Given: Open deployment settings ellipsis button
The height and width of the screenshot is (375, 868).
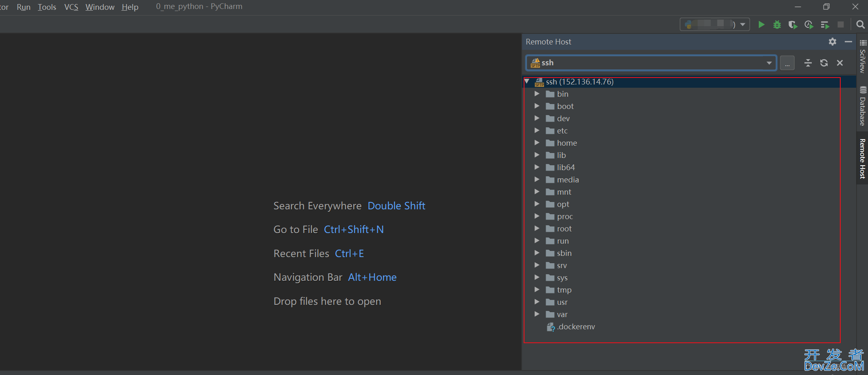Looking at the screenshot, I should (x=787, y=63).
